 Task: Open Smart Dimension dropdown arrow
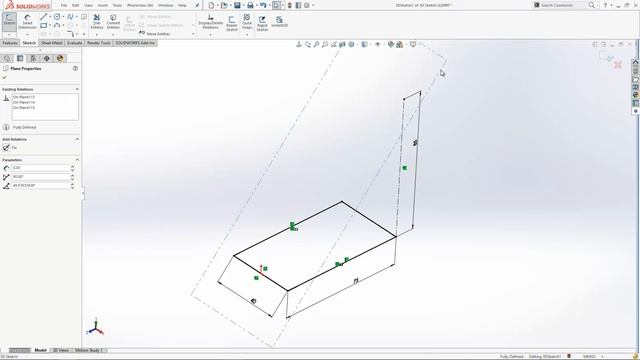(27, 35)
